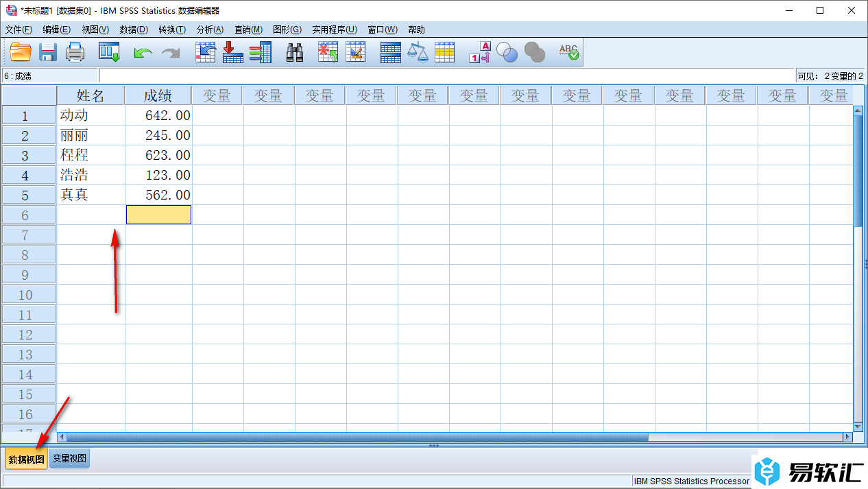Viewport: 868px width, 489px height.
Task: Select row header 1
Action: 29,115
